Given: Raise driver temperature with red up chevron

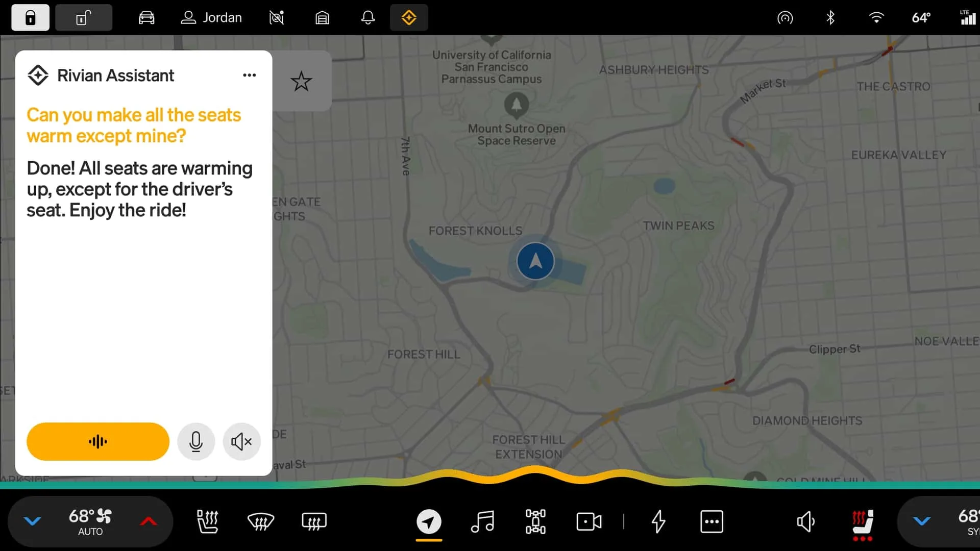Looking at the screenshot, I should [149, 521].
